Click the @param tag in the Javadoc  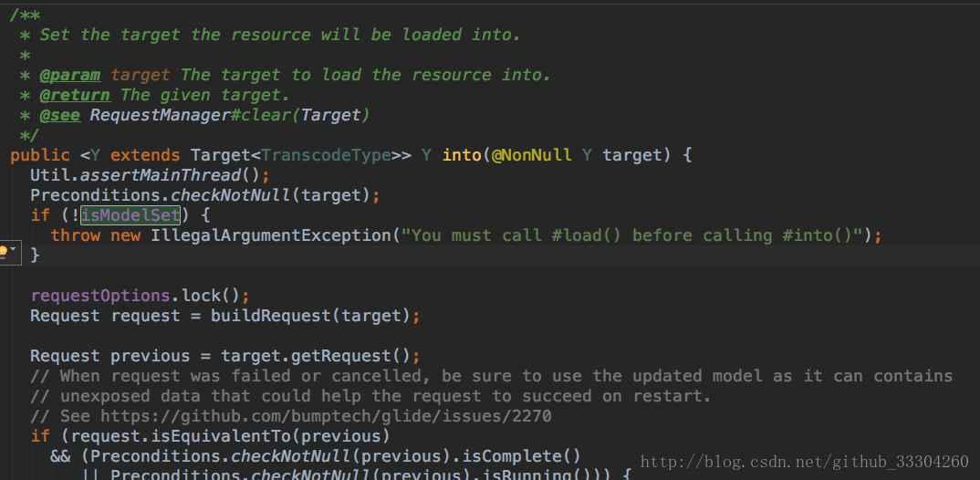(70, 75)
